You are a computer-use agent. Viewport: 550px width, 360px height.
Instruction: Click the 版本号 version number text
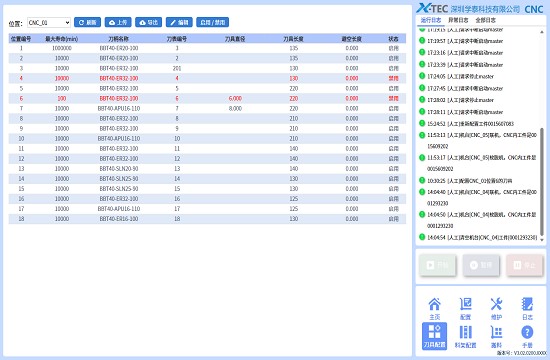click(522, 353)
